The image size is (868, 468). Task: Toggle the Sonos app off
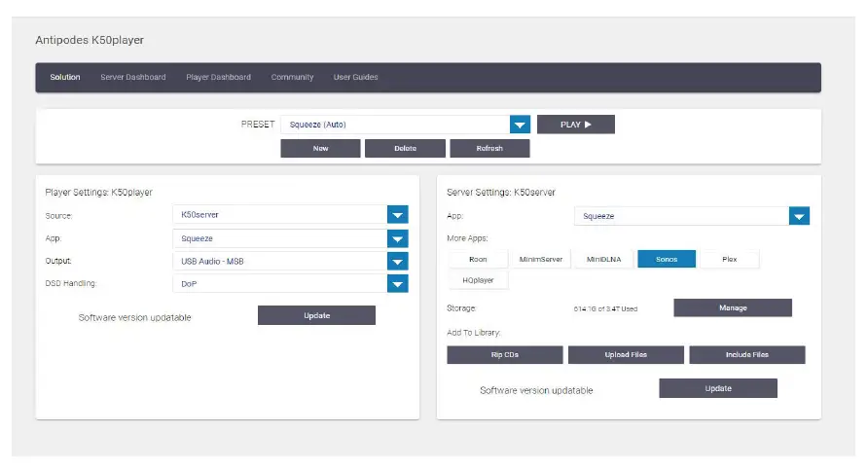click(x=667, y=259)
